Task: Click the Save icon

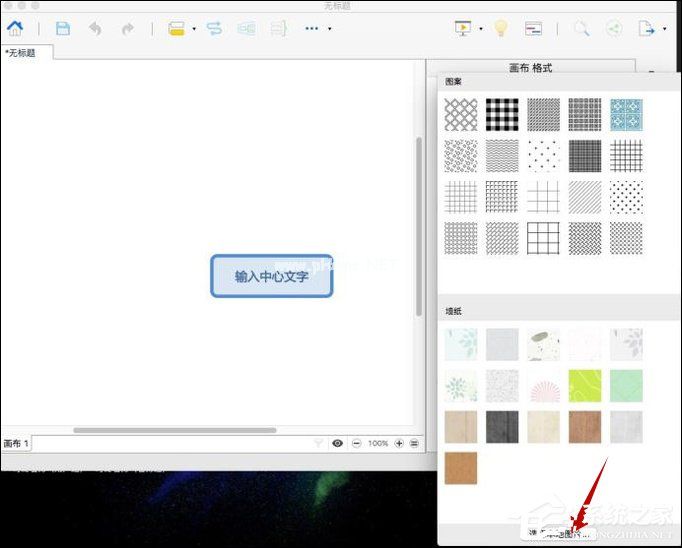Action: 62,29
